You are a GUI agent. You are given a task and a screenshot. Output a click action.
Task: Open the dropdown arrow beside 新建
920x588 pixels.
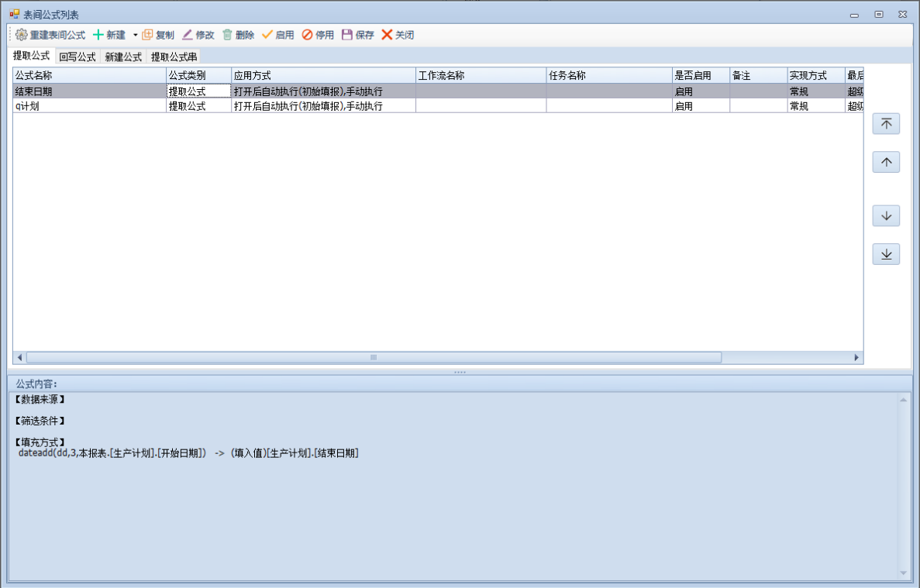point(135,35)
